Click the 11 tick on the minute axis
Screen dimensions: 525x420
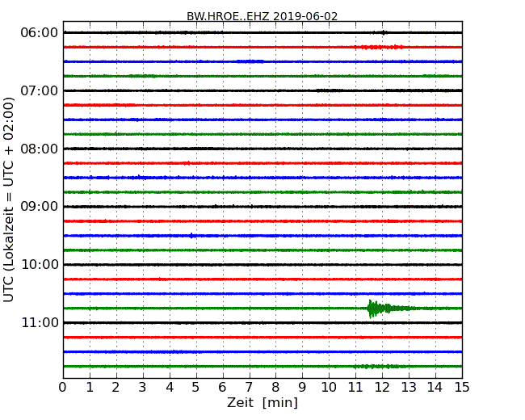pyautogui.click(x=355, y=387)
